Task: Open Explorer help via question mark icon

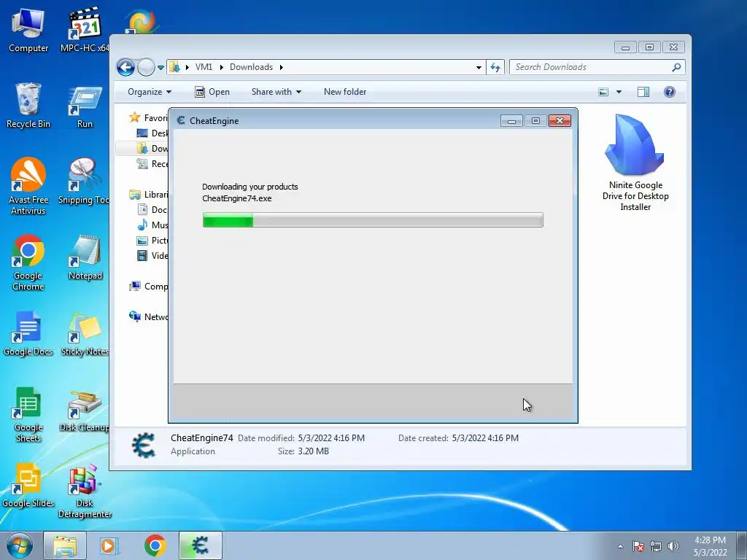Action: (x=670, y=92)
